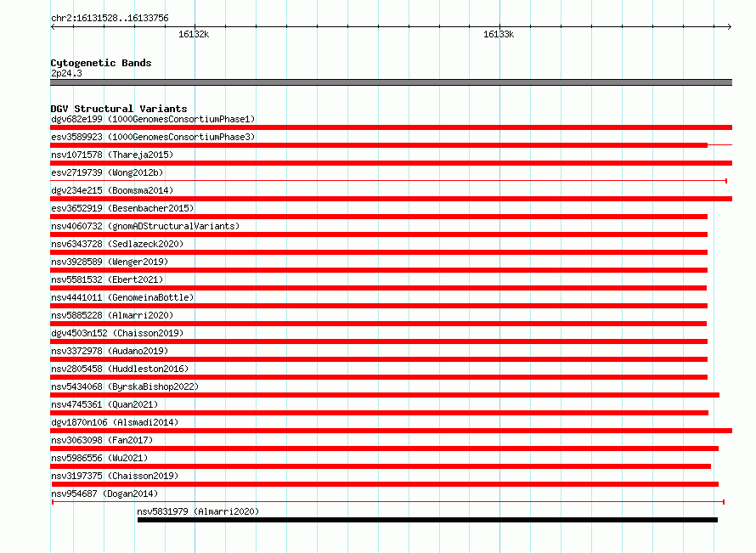Click the Cytogenetic Bands track title

click(101, 63)
